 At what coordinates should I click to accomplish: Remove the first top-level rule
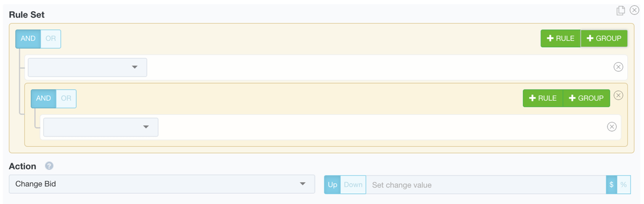(618, 67)
